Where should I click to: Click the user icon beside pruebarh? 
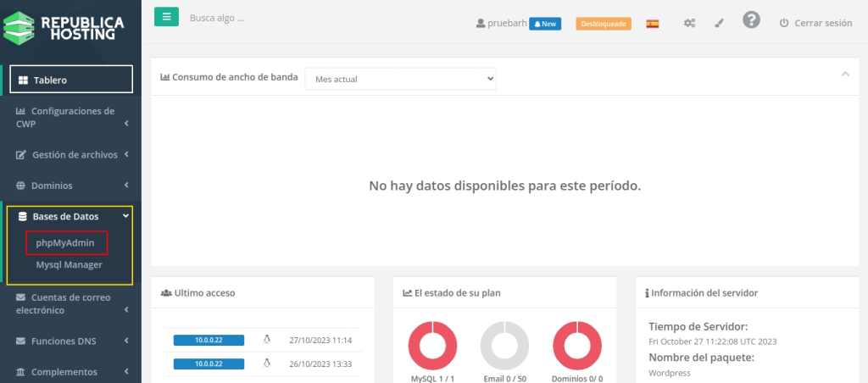481,24
